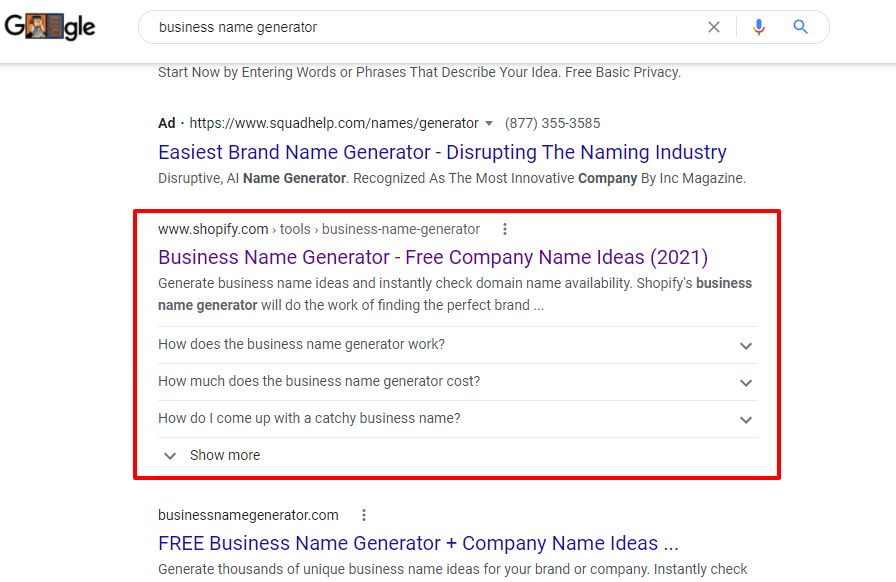The width and height of the screenshot is (896, 582).
Task: Click the search input field
Action: click(x=420, y=28)
